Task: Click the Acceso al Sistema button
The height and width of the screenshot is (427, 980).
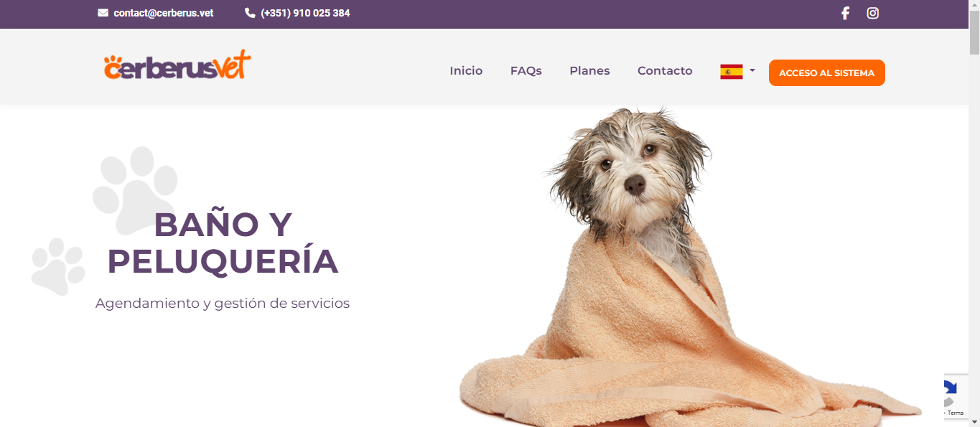Action: (827, 72)
